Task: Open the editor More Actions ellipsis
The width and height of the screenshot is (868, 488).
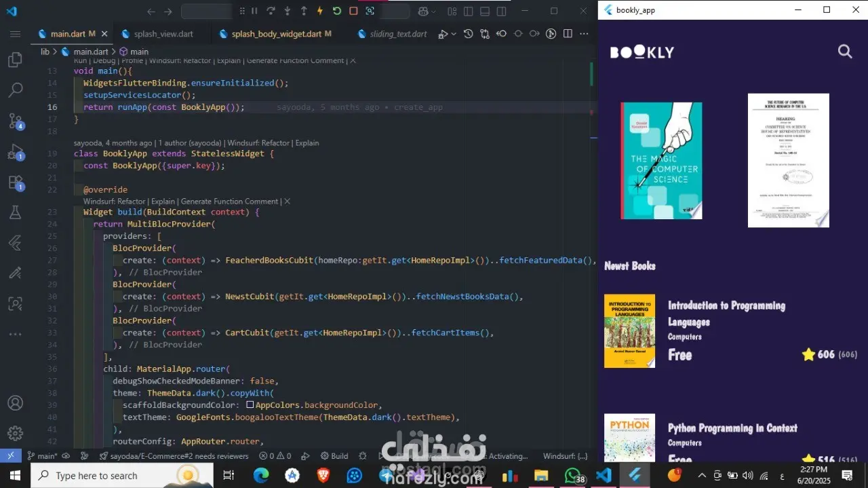Action: click(583, 34)
